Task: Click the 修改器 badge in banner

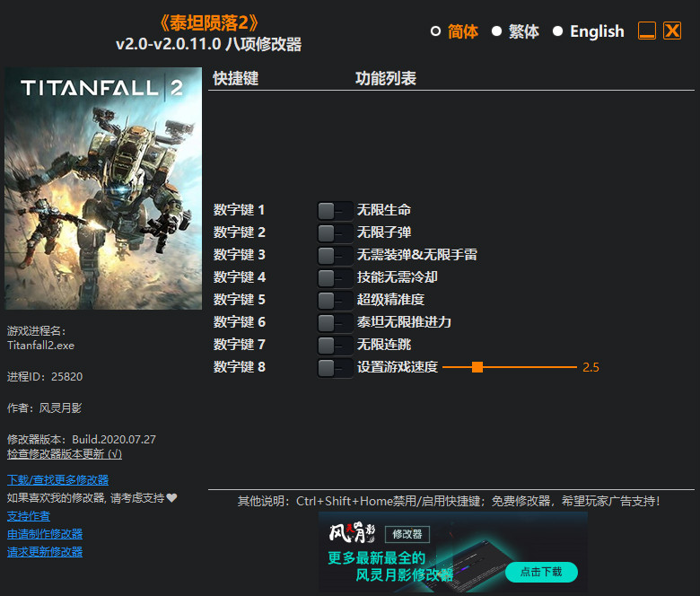Action: point(407,534)
